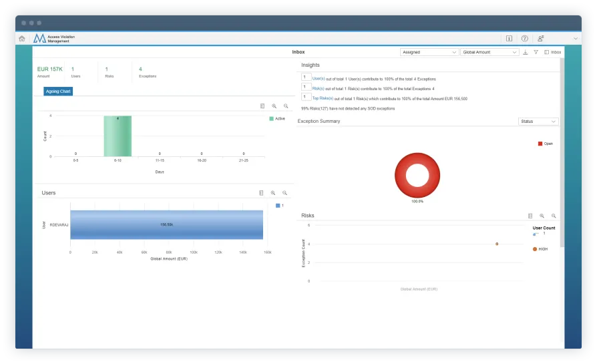Zoom out on the Users chart
This screenshot has width=597, height=364.
click(284, 193)
